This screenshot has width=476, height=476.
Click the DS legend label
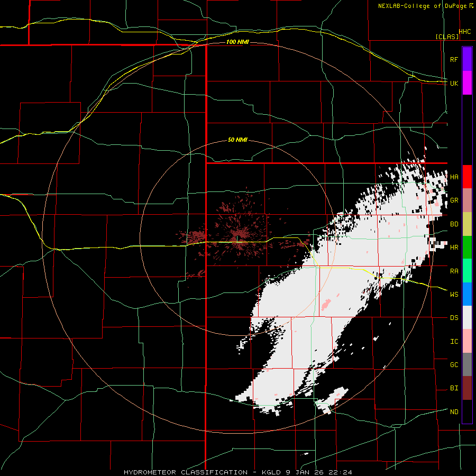[454, 318]
